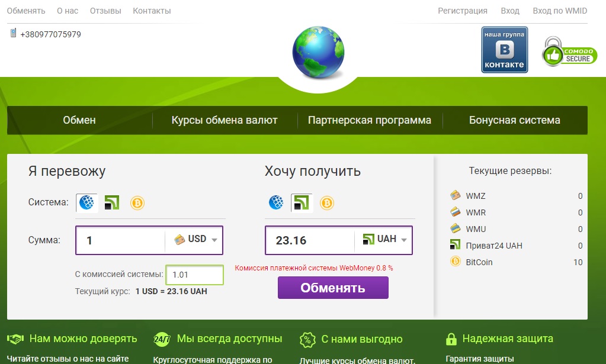Image resolution: width=606 pixels, height=364 pixels.
Task: Click the Текущие резервы heading
Action: 510,170
